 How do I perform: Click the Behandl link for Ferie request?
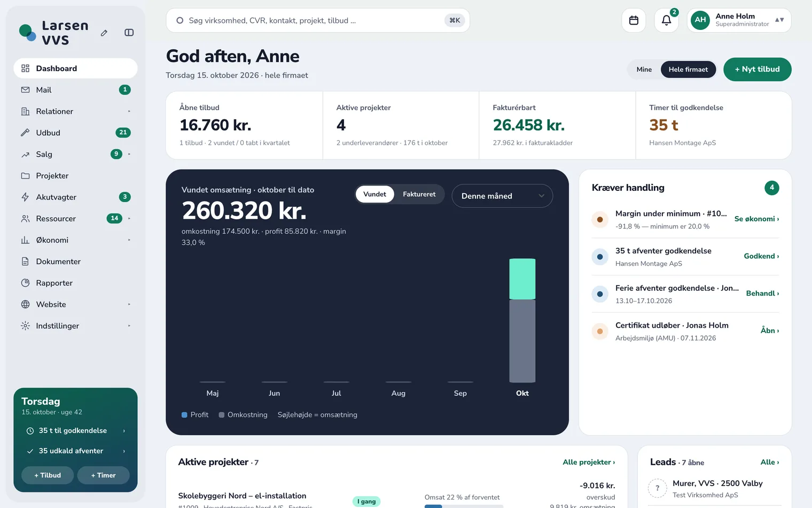[x=762, y=294]
